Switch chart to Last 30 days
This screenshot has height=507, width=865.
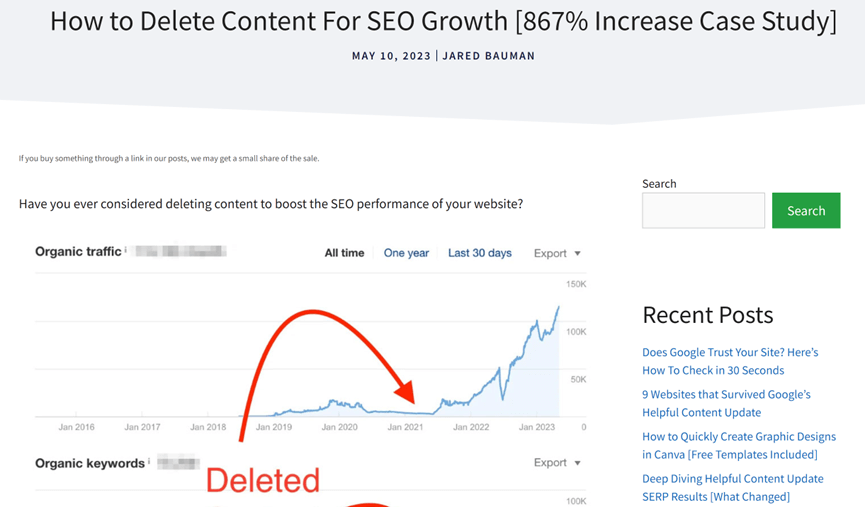(479, 253)
